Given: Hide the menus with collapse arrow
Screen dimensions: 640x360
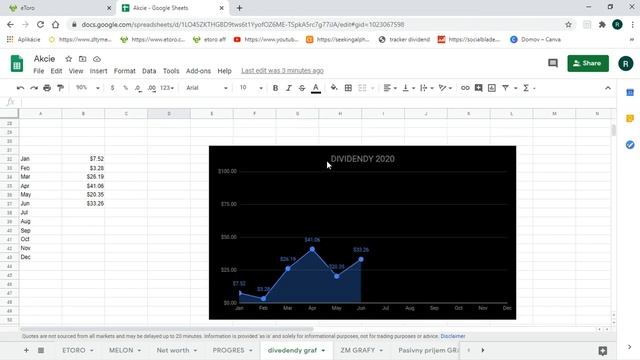Looking at the screenshot, I should click(608, 88).
